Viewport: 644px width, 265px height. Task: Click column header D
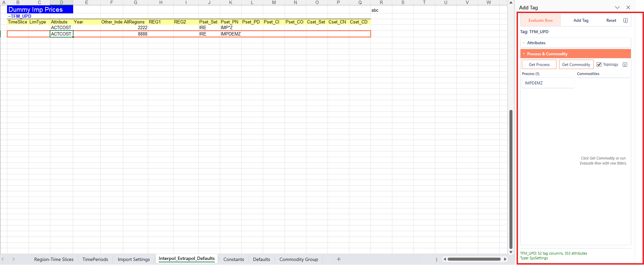pos(61,2)
